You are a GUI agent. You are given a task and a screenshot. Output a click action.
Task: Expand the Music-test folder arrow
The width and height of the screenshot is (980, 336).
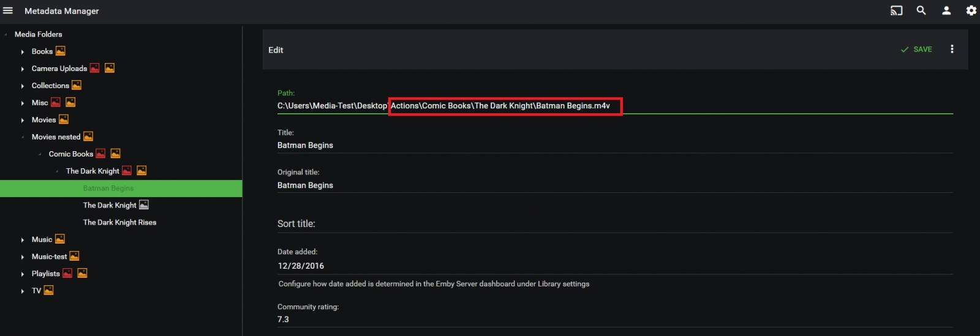click(x=23, y=257)
